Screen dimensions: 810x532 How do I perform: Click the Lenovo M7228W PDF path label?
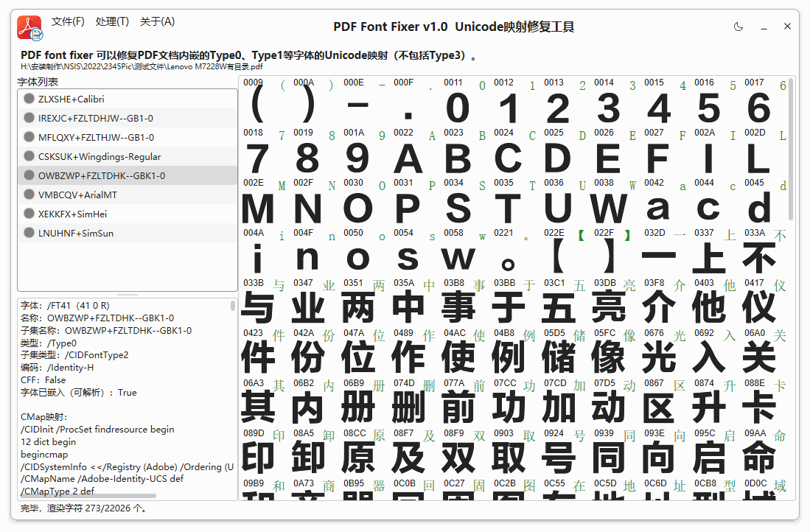coord(139,66)
